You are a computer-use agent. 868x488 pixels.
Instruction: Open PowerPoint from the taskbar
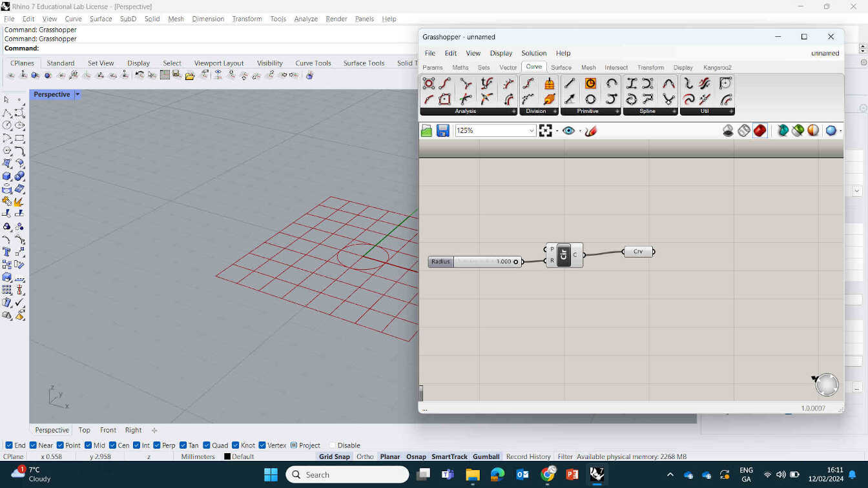[572, 474]
